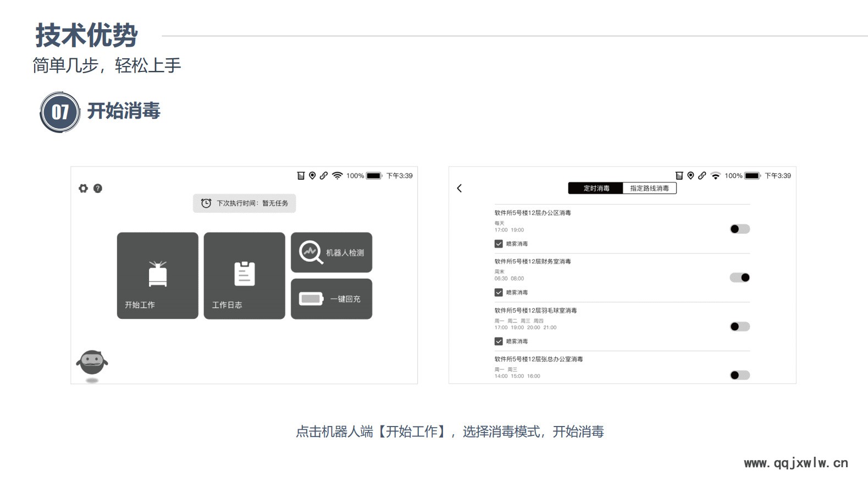Viewport: 868px width, 487px height.
Task: Click the help question mark icon
Action: pyautogui.click(x=98, y=189)
